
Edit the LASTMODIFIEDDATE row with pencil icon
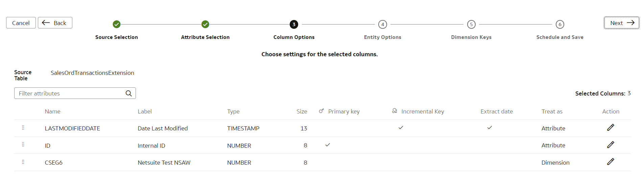[611, 128]
